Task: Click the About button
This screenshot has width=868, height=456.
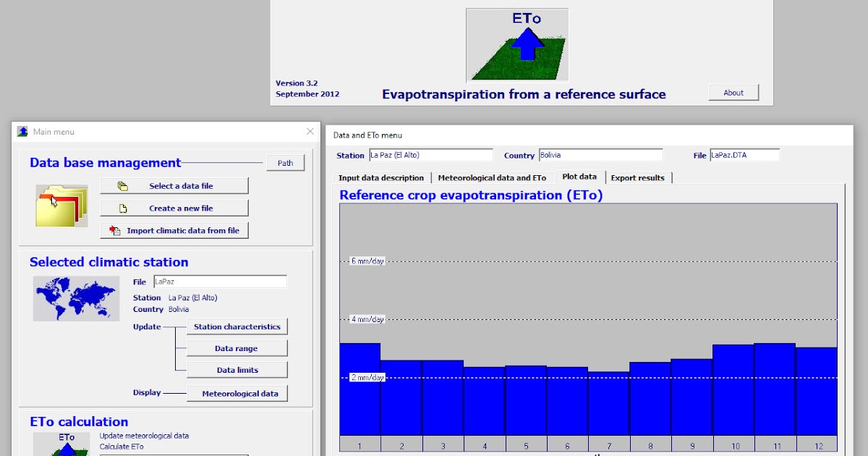Action: 733,92
